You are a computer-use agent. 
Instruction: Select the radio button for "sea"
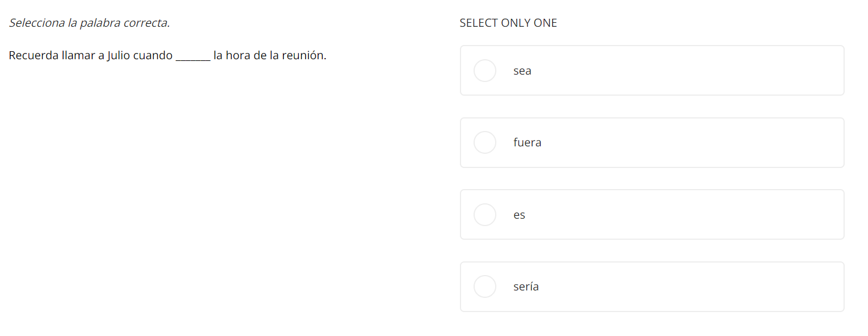[485, 71]
